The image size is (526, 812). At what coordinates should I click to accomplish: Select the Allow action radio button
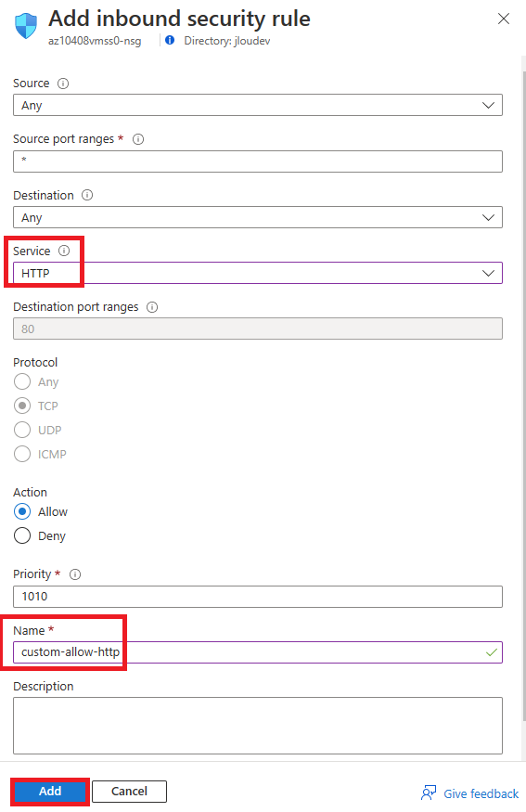(22, 511)
